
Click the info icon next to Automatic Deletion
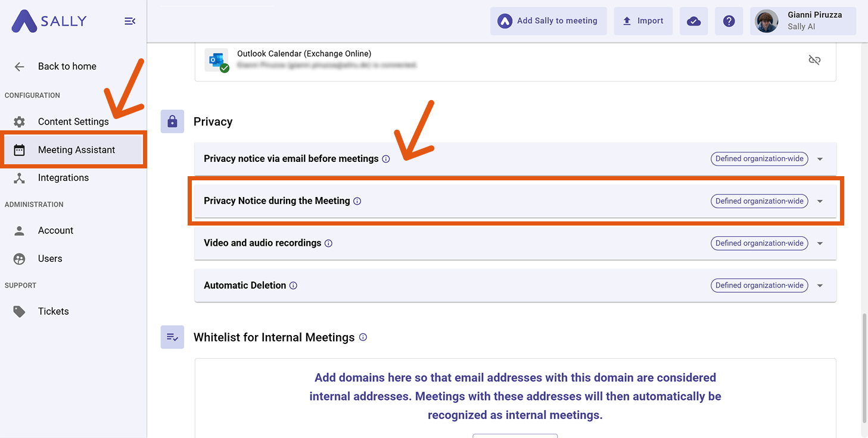pos(293,285)
